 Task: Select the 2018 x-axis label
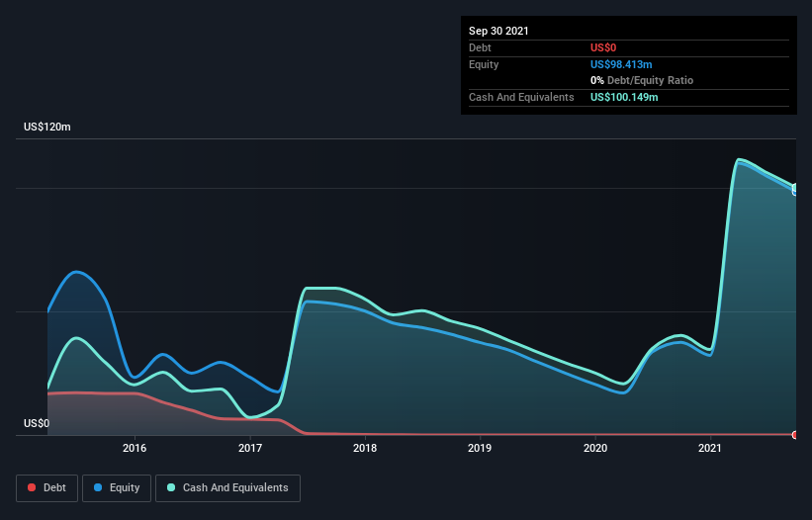point(365,448)
